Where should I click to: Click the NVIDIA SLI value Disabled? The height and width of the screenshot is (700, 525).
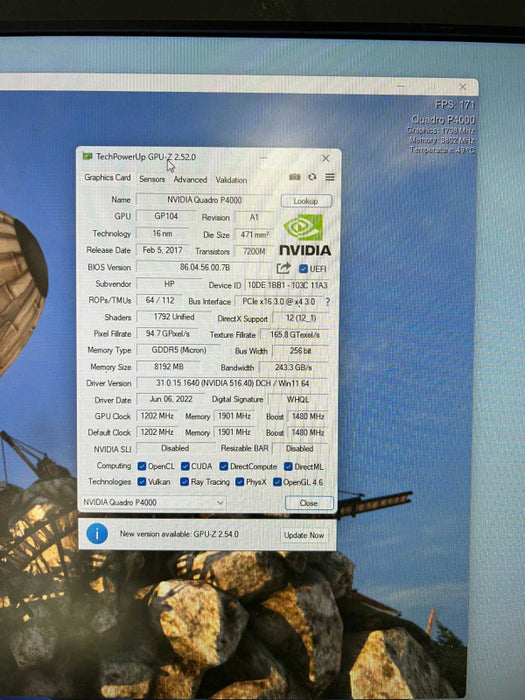point(175,448)
